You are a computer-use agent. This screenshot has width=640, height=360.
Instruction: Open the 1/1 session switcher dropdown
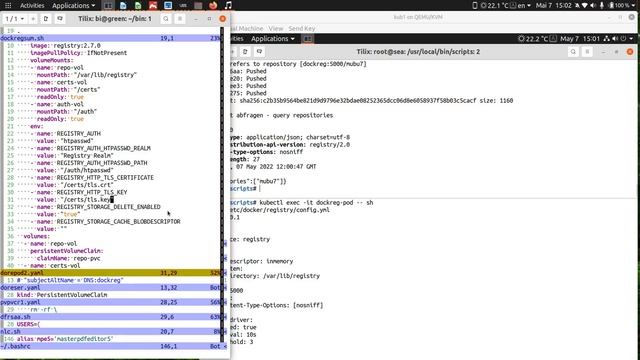(x=14, y=19)
